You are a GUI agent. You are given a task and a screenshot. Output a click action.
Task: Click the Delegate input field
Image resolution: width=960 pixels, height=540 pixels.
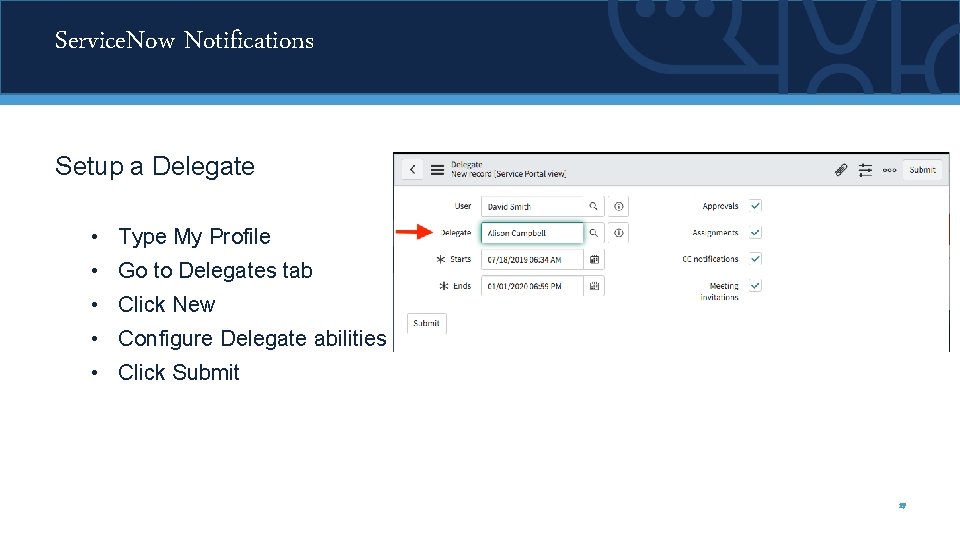532,233
